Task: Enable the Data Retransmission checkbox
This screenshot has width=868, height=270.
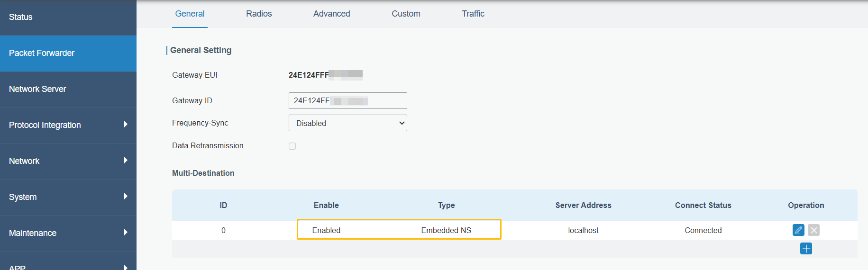Action: click(292, 146)
